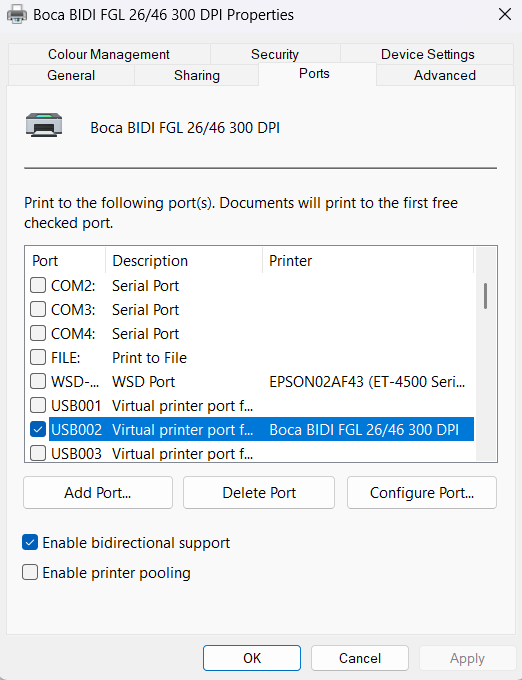
Task: Check the COM2: serial port box
Action: click(x=38, y=285)
